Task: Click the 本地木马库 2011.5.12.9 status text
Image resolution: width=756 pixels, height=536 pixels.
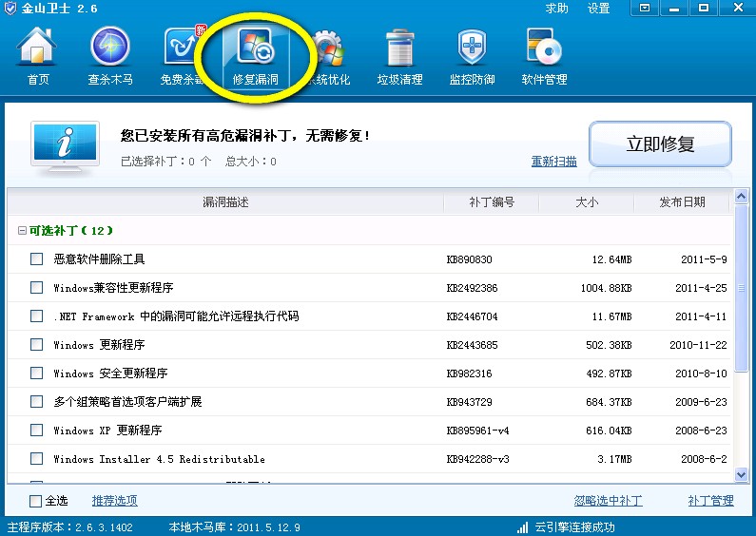Action: 234,527
